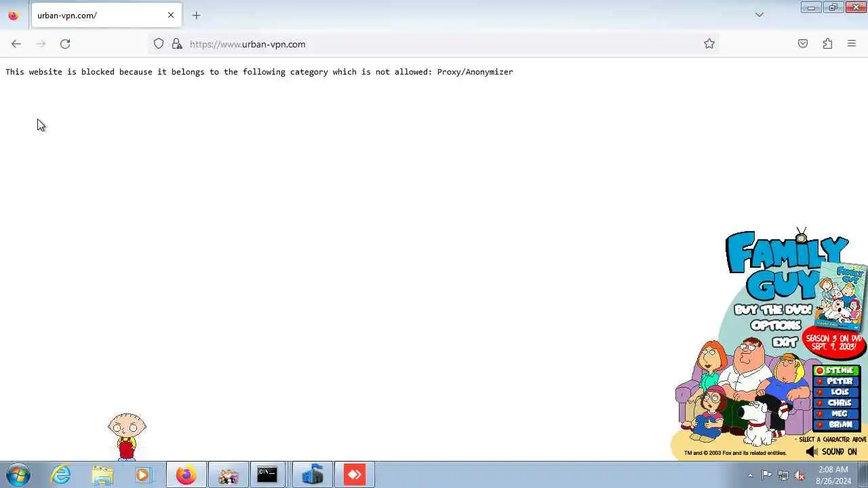The image size is (868, 488).
Task: Switch to Firefox taskbar button
Action: (186, 475)
